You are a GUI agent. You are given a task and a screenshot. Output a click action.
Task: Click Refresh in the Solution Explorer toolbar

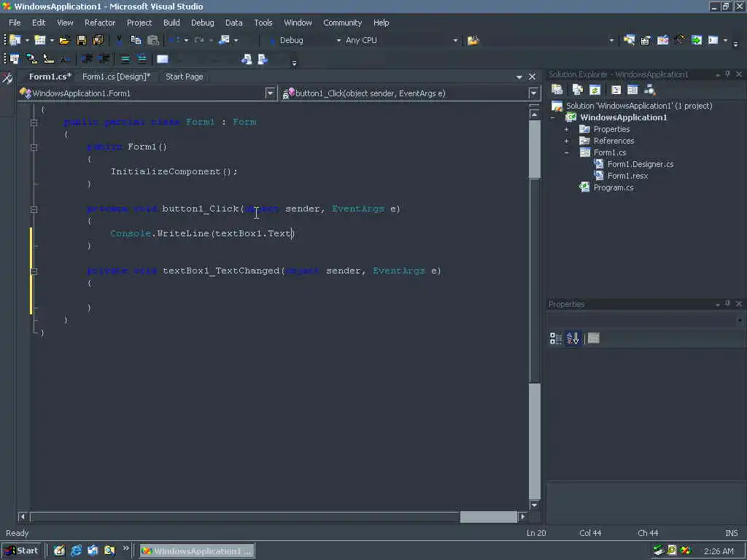click(595, 90)
